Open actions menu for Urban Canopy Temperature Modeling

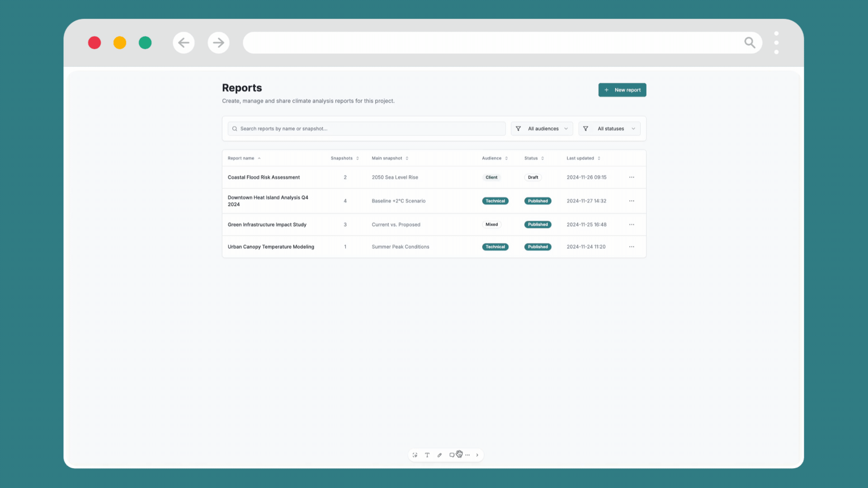(x=632, y=247)
